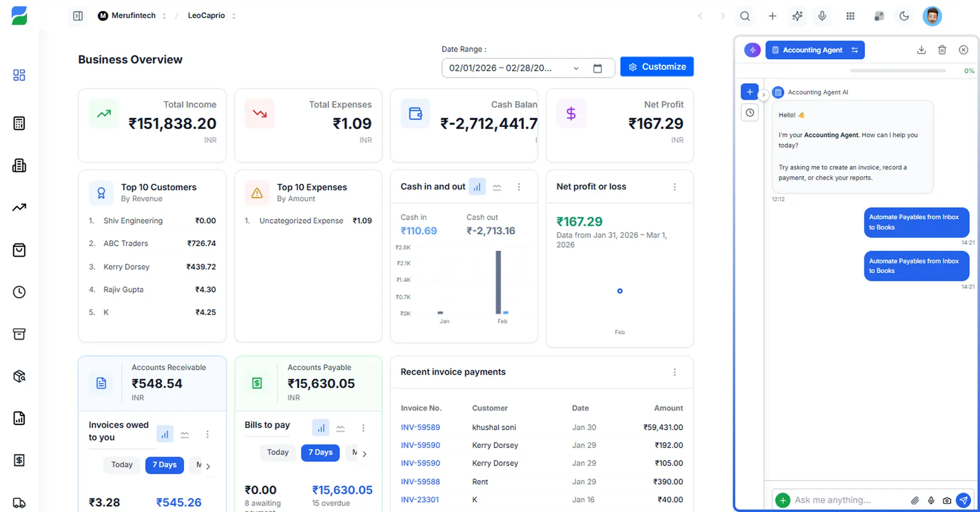Open the Dashboard home icon in sidebar

pyautogui.click(x=19, y=75)
